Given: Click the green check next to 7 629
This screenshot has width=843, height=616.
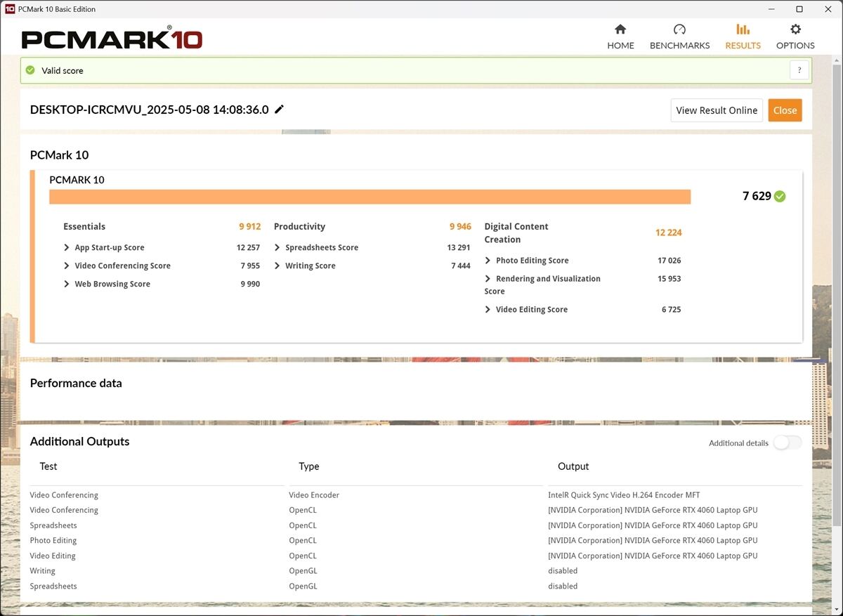Looking at the screenshot, I should click(780, 197).
